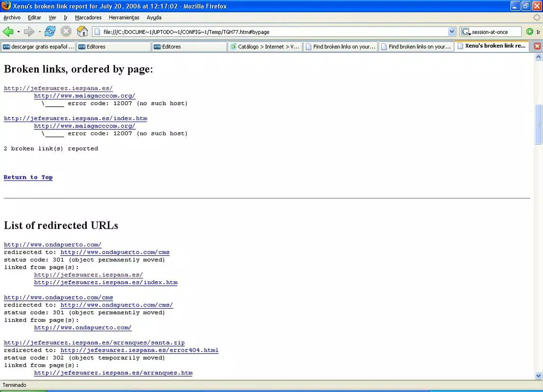The width and height of the screenshot is (543, 392).
Task: Click the Terminado status bar text
Action: (14, 385)
